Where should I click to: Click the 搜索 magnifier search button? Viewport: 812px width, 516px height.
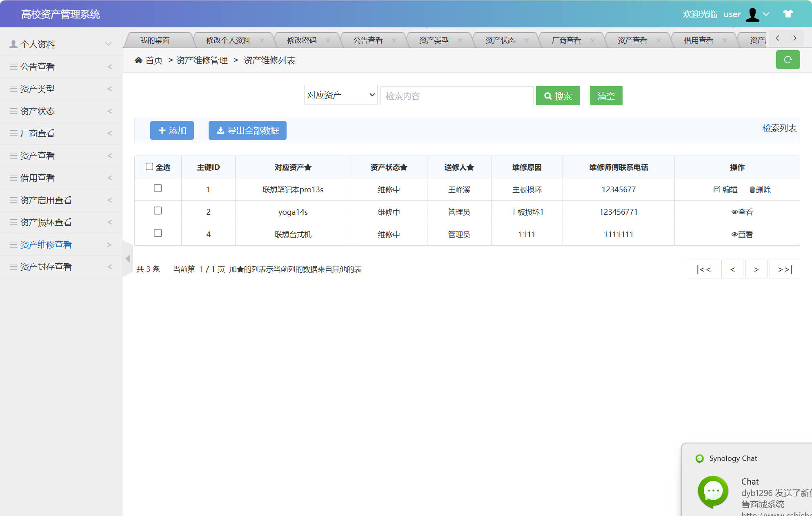558,96
